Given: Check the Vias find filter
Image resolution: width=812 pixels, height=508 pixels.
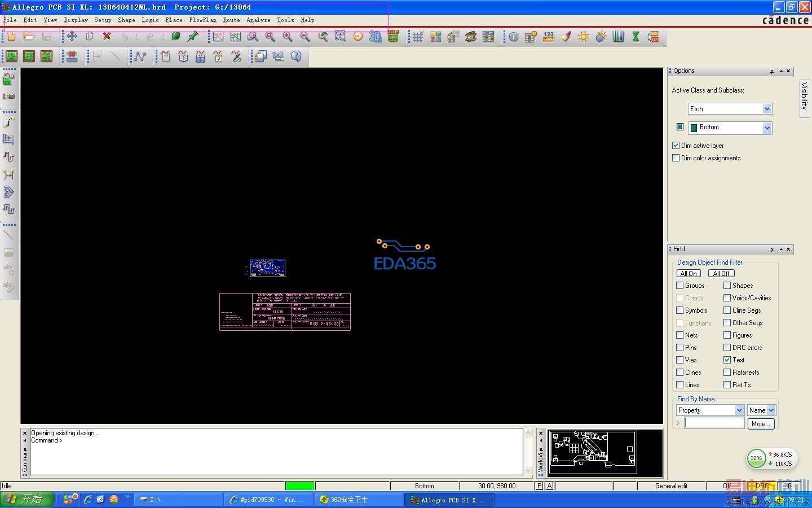Looking at the screenshot, I should 680,360.
